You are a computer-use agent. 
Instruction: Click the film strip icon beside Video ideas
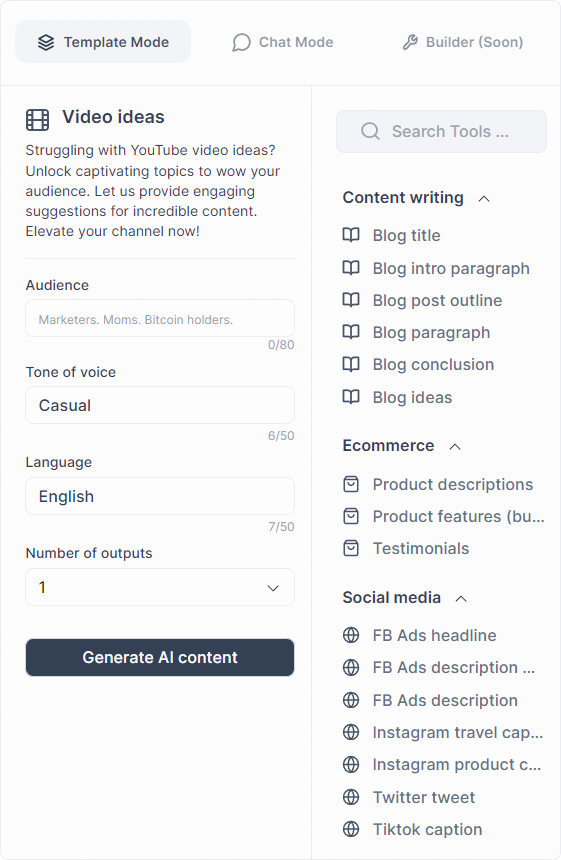37,120
